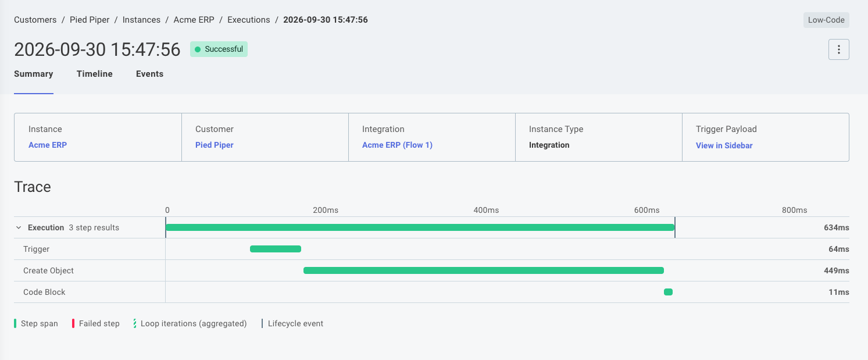Click Loop iterations (aggregated) legend entry
Screen dimensions: 868x360
[x=190, y=323]
